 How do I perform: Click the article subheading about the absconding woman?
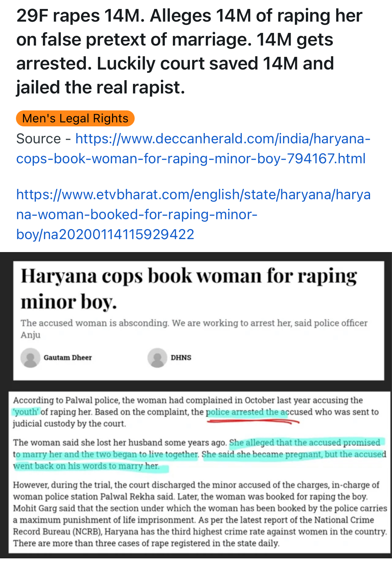pos(194,329)
